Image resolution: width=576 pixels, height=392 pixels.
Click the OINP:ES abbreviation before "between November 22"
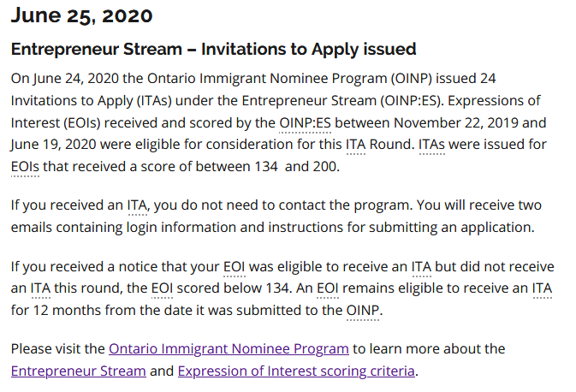pos(306,122)
